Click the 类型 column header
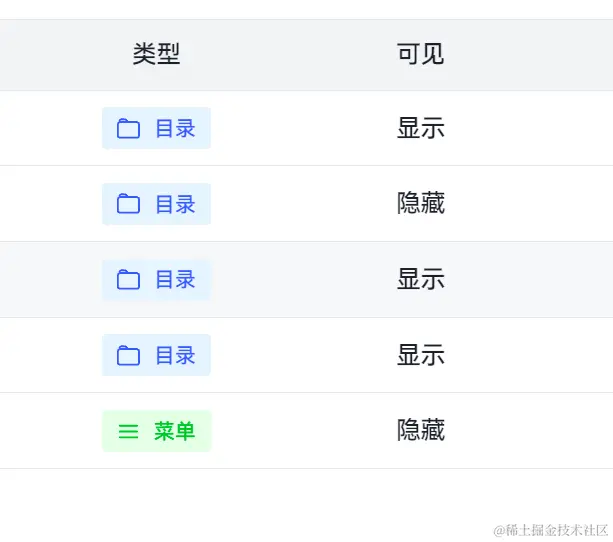613x542 pixels. [156, 54]
